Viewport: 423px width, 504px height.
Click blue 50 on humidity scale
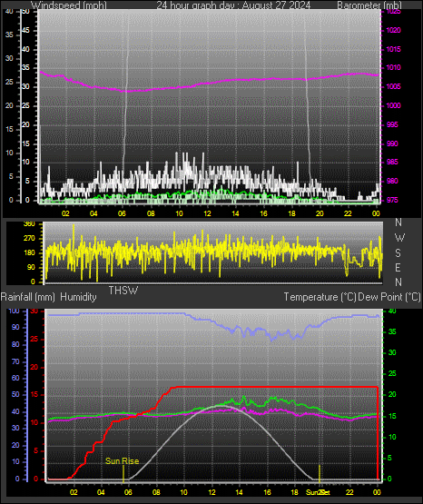[15, 395]
